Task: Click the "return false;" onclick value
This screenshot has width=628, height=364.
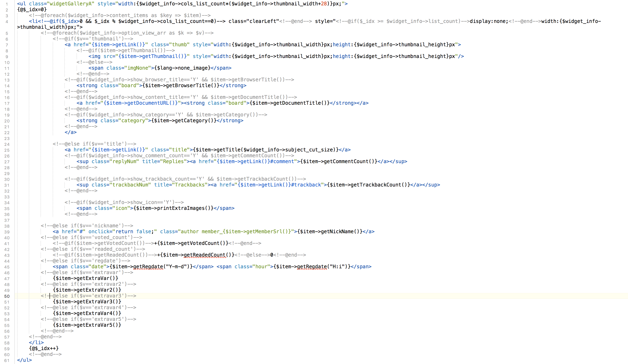Action: pyautogui.click(x=135, y=232)
